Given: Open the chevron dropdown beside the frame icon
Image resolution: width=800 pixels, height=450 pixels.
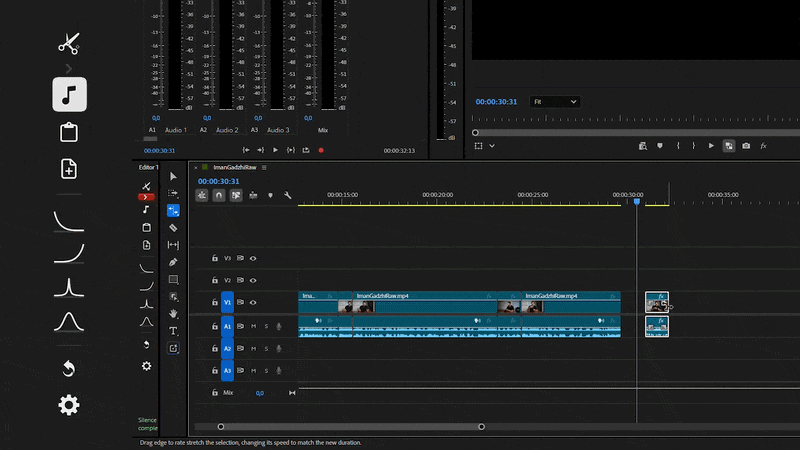Looking at the screenshot, I should [x=492, y=146].
